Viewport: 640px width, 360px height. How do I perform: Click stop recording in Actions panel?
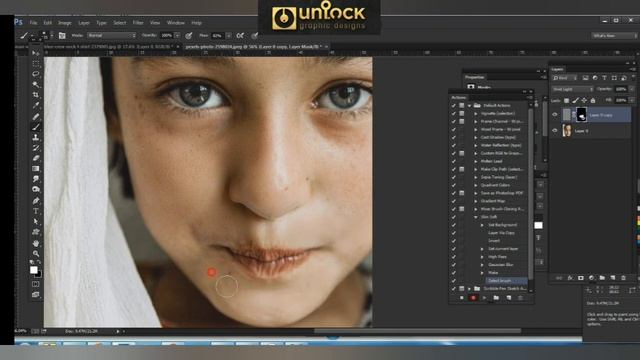pos(462,298)
